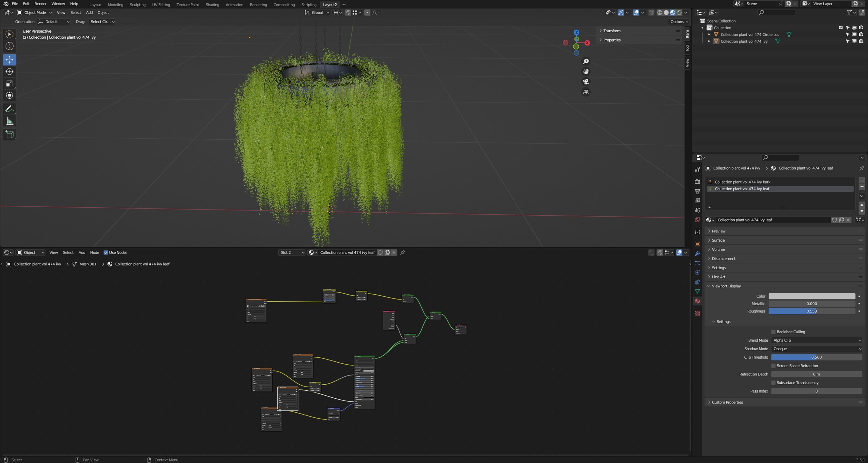Adjust the Clip Threshold slider
The image size is (868, 463).
click(817, 357)
